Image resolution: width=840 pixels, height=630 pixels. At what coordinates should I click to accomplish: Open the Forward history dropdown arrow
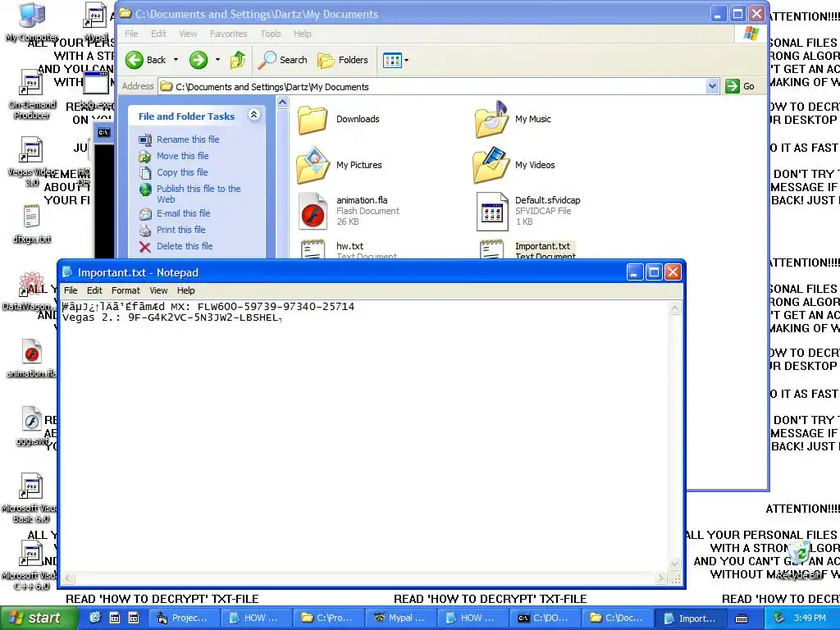(x=217, y=60)
